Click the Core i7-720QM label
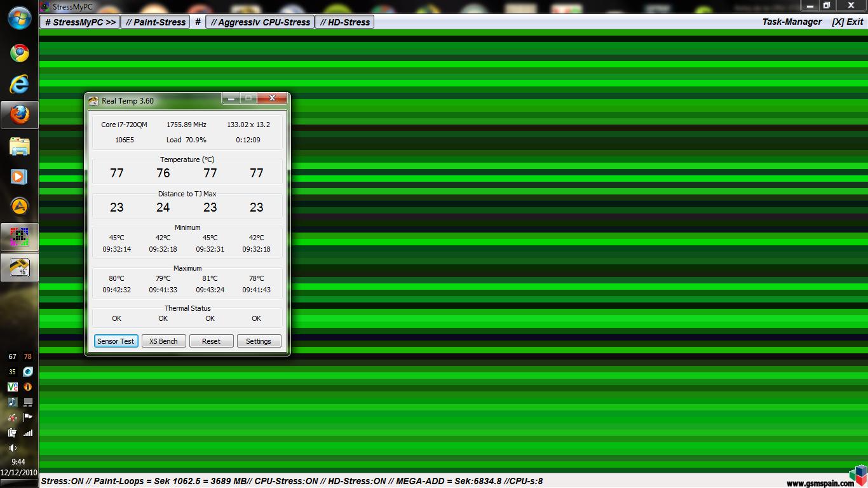The height and width of the screenshot is (488, 868). [124, 125]
